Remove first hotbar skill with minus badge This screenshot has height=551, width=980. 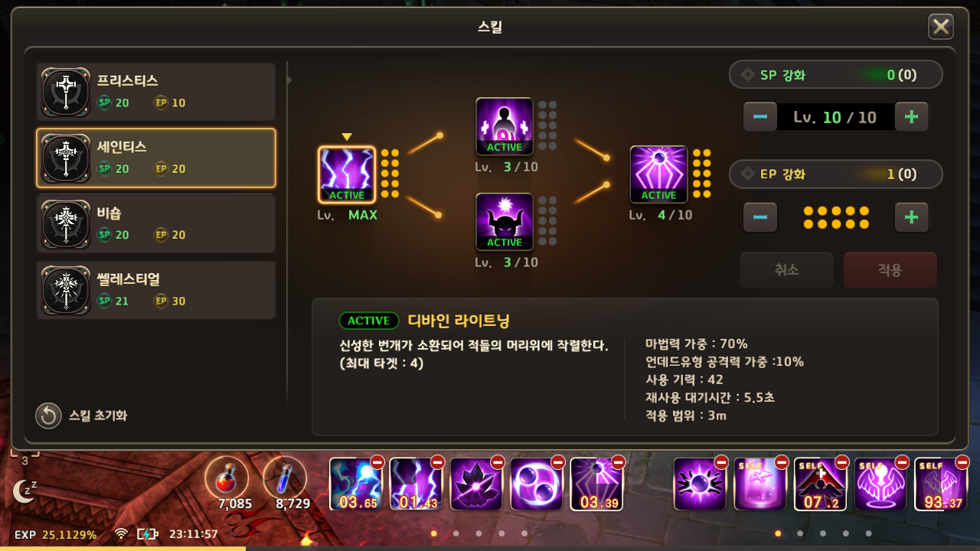tap(377, 462)
